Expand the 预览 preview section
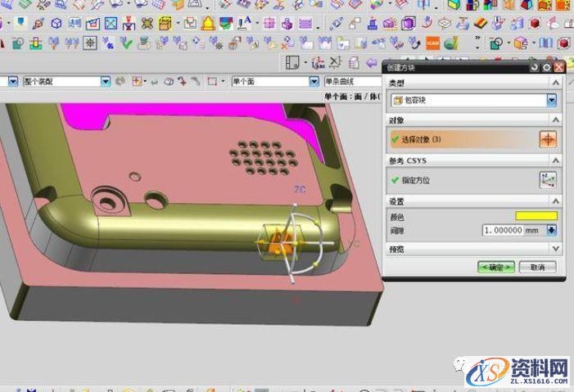Image resolution: width=574 pixels, height=392 pixels. pyautogui.click(x=556, y=249)
